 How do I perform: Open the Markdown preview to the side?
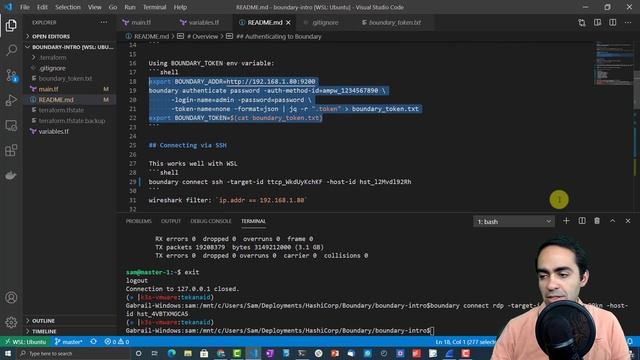click(597, 23)
